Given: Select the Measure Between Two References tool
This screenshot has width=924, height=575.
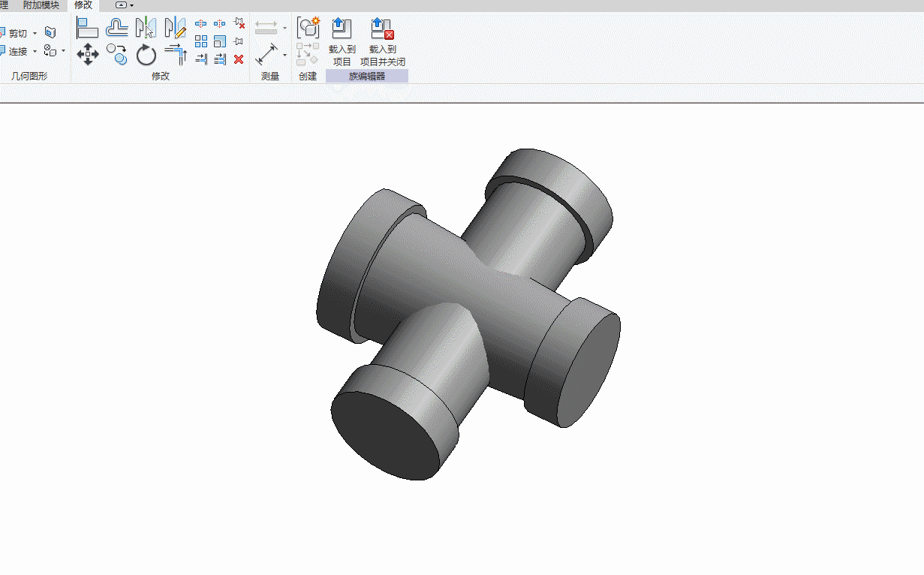Looking at the screenshot, I should click(x=266, y=28).
